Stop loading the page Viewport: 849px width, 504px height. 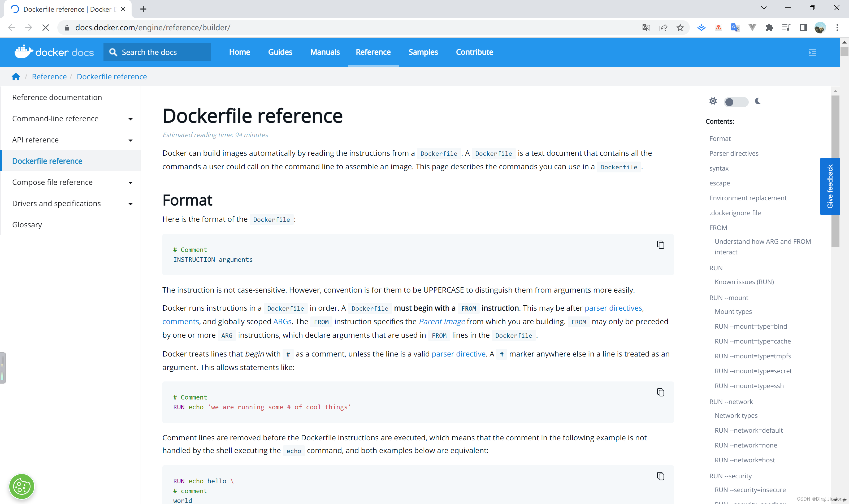[x=46, y=28]
